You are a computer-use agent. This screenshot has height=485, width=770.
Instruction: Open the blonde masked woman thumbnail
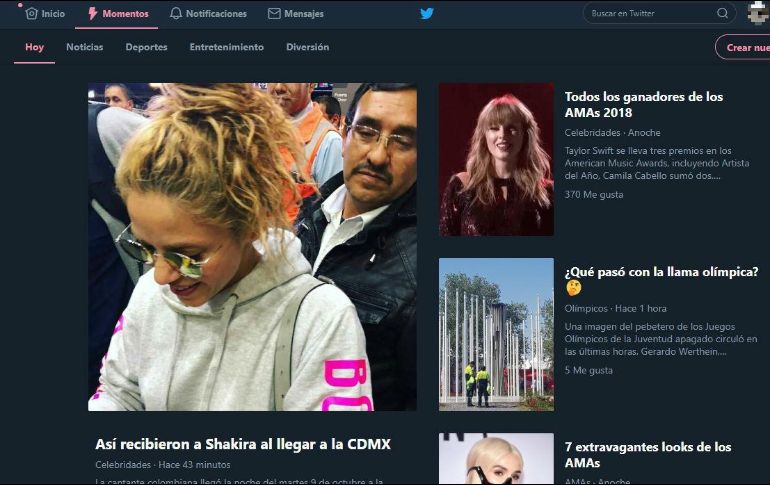coord(496,458)
